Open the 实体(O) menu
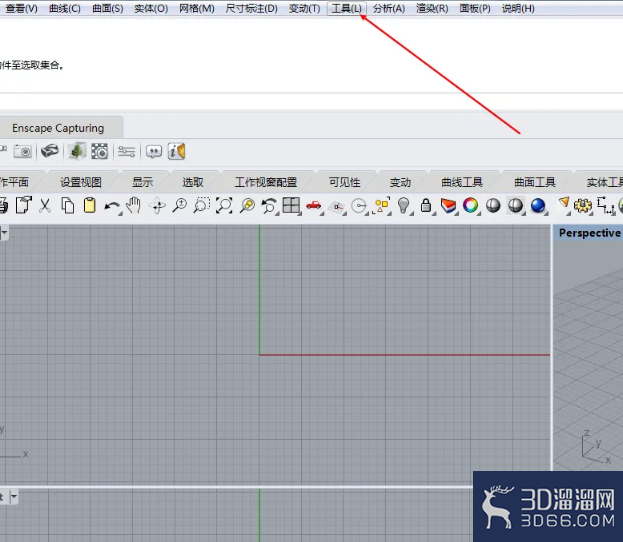The width and height of the screenshot is (623, 542). tap(151, 8)
